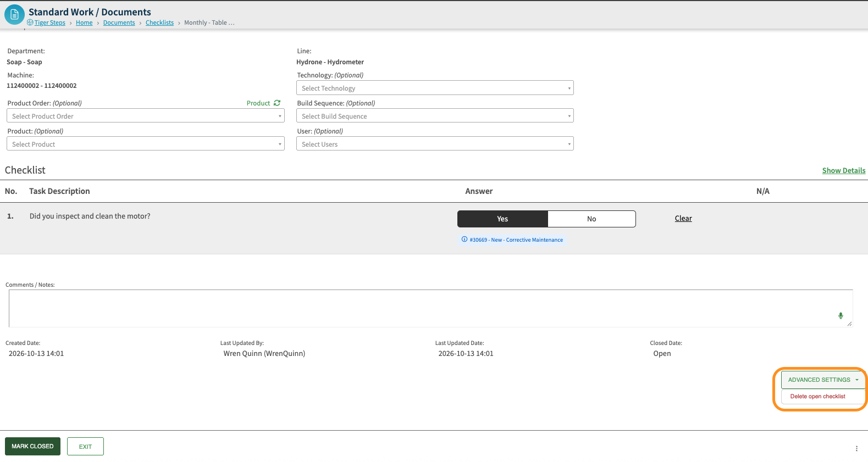Open the #30669 Corrective Maintenance ticket link
868x462 pixels.
(516, 240)
